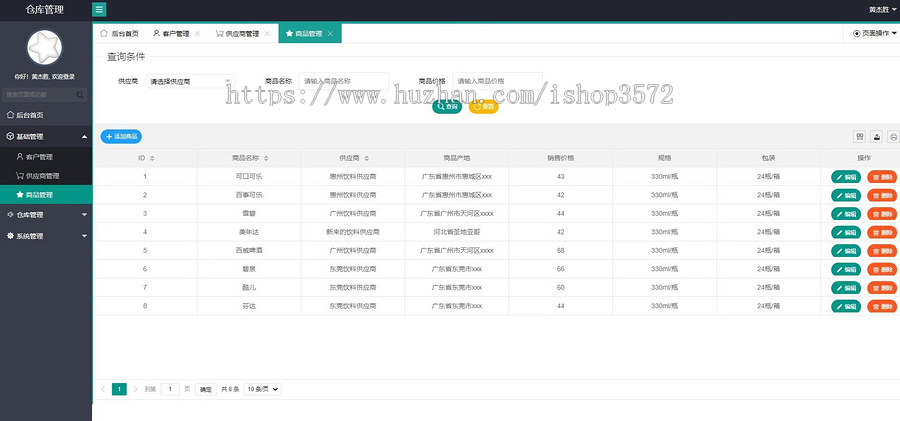Click the search magnifier in the sidebar
Viewport: 900px width, 421px height.
(x=80, y=95)
